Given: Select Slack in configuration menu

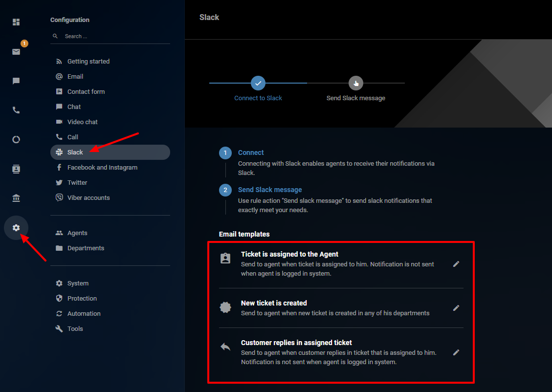Looking at the screenshot, I should [x=110, y=152].
